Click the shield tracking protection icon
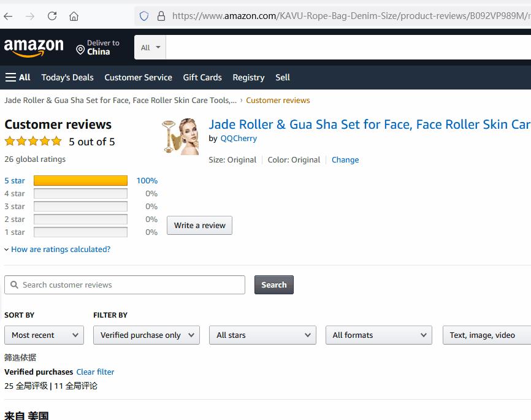 [x=144, y=16]
